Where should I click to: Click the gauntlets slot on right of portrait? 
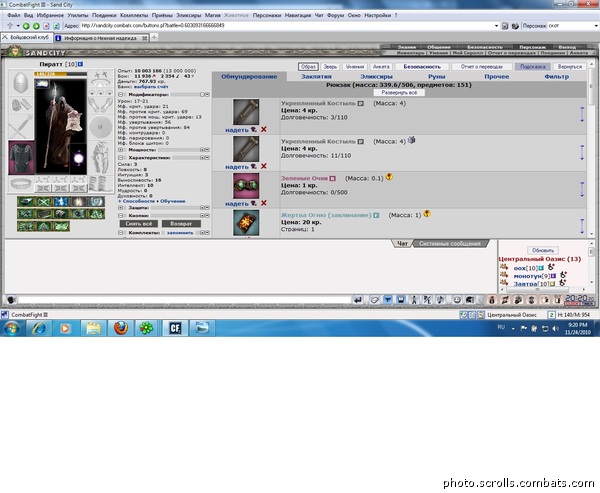(101, 105)
